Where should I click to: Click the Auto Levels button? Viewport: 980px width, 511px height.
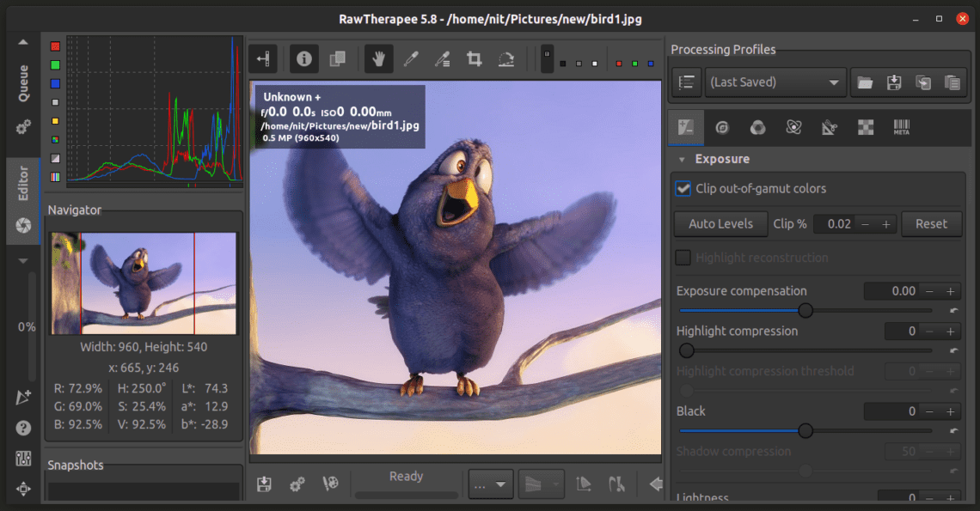point(720,223)
